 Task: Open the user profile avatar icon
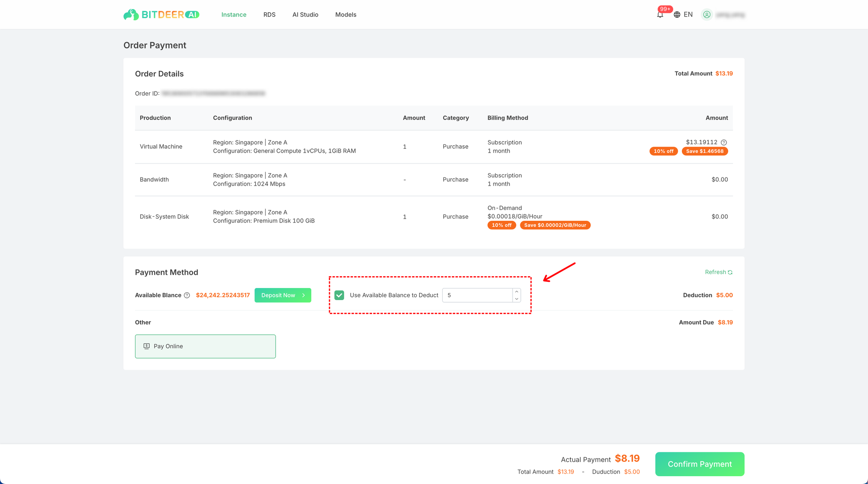click(x=707, y=15)
